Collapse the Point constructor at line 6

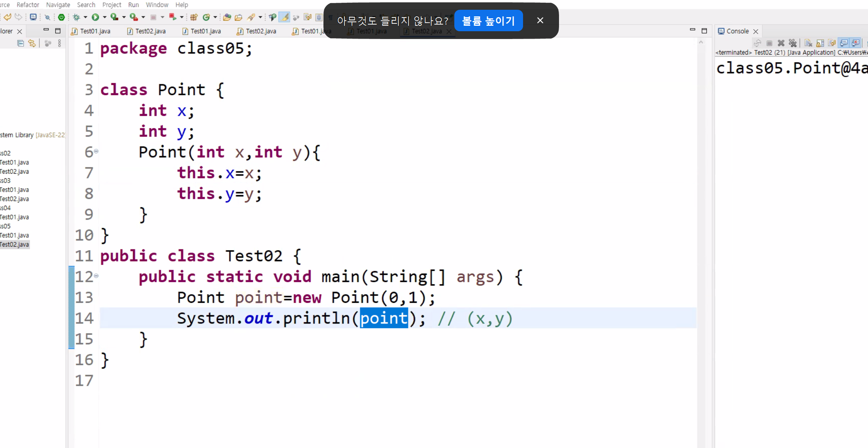[96, 151]
